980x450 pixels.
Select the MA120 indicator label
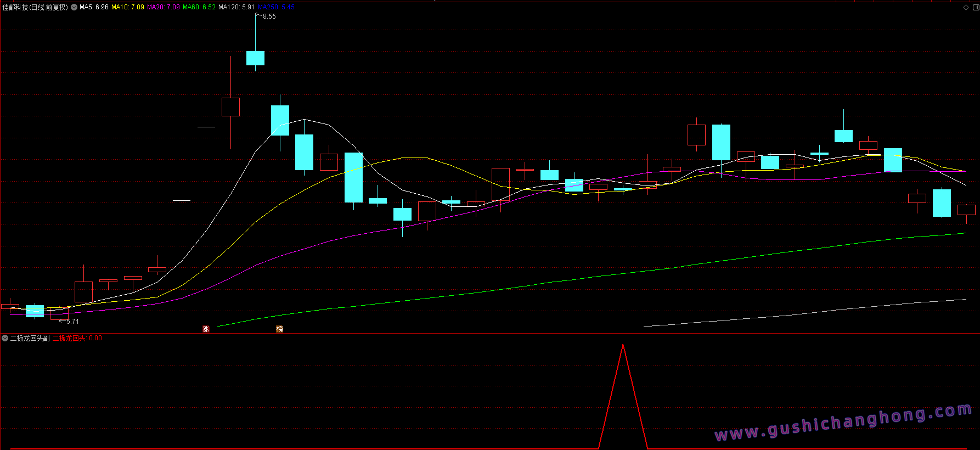[236, 7]
